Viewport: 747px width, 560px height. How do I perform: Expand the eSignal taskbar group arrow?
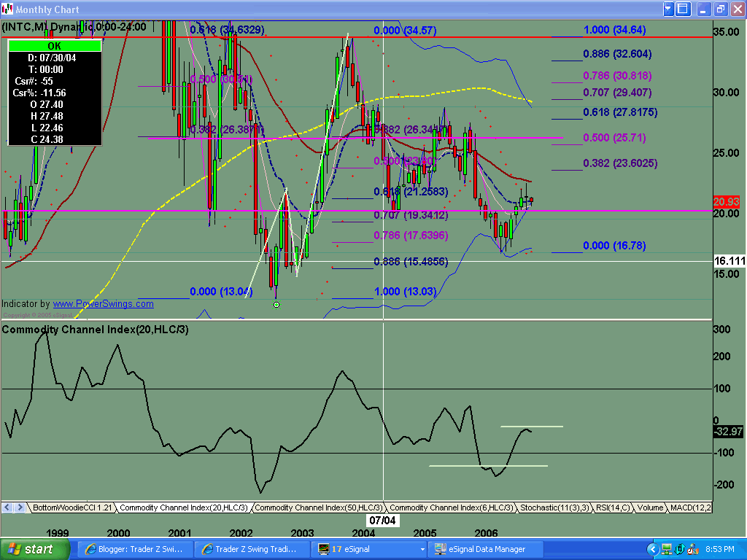pos(422,550)
